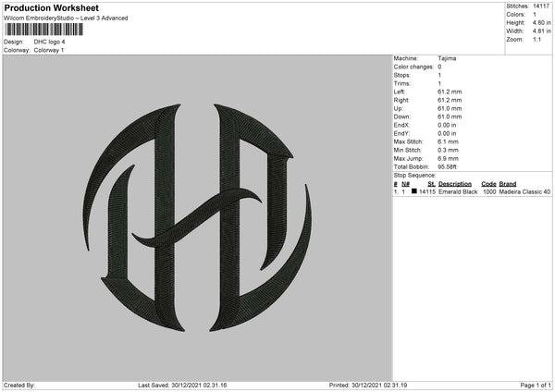The width and height of the screenshot is (555, 392).
Task: Click the Description column header
Action: 455,184
